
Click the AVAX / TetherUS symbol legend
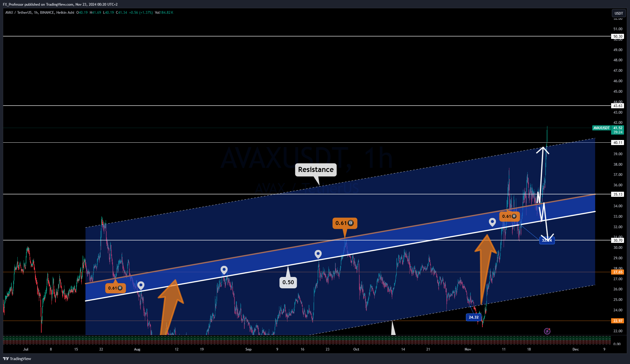pos(19,13)
